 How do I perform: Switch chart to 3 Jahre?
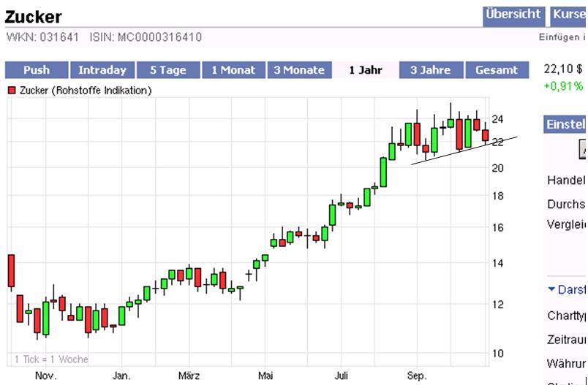(x=431, y=70)
